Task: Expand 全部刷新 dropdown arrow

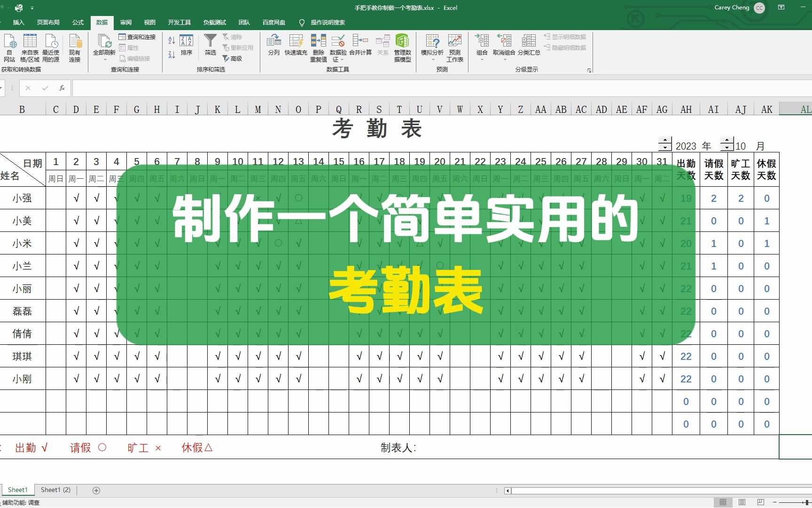Action: click(x=105, y=60)
